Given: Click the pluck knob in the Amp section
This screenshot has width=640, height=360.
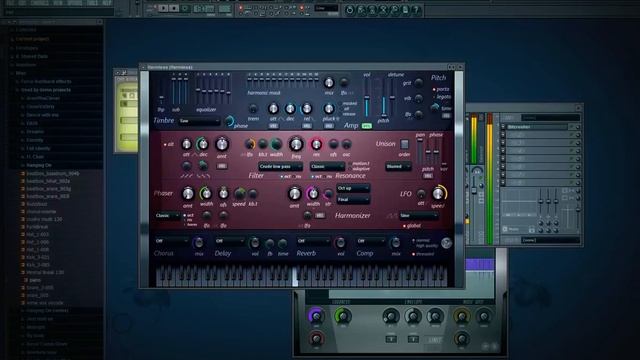Looking at the screenshot, I should (x=329, y=109).
